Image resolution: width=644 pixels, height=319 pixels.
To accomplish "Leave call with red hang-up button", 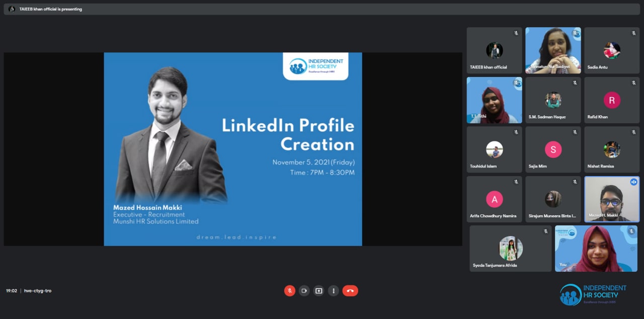I will coord(350,290).
